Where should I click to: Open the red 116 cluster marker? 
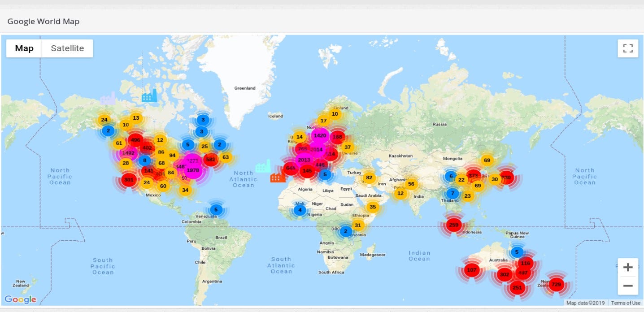click(x=526, y=263)
